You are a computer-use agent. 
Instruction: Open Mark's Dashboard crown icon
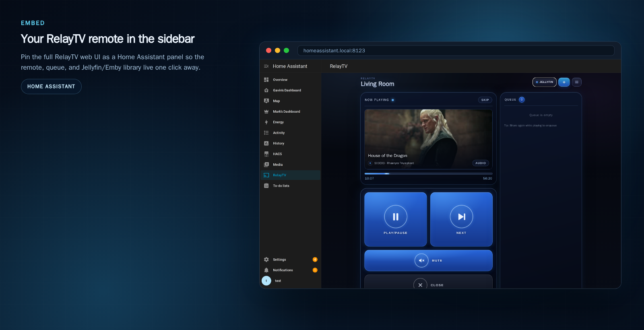pyautogui.click(x=266, y=111)
